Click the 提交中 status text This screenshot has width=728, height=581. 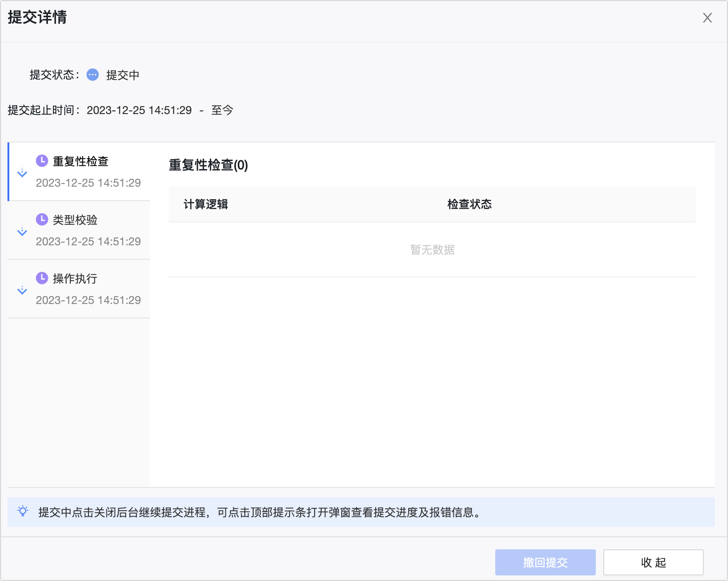point(122,75)
